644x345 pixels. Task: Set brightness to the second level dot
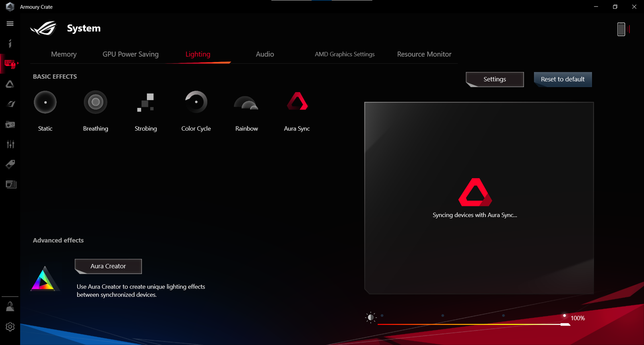click(x=443, y=316)
